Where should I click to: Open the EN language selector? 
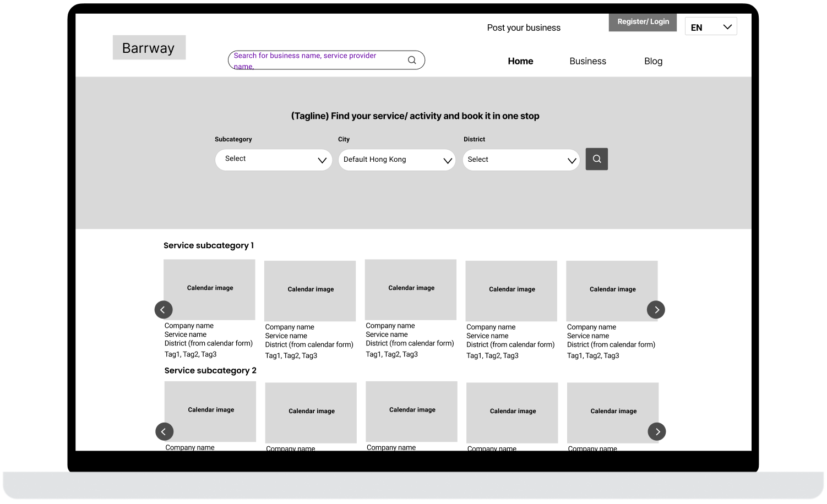click(711, 27)
